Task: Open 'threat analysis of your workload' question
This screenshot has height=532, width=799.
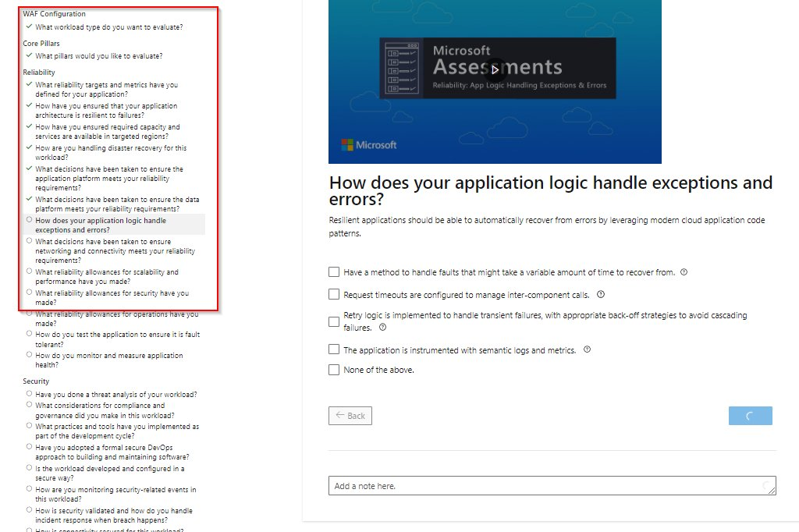Action: (115, 395)
